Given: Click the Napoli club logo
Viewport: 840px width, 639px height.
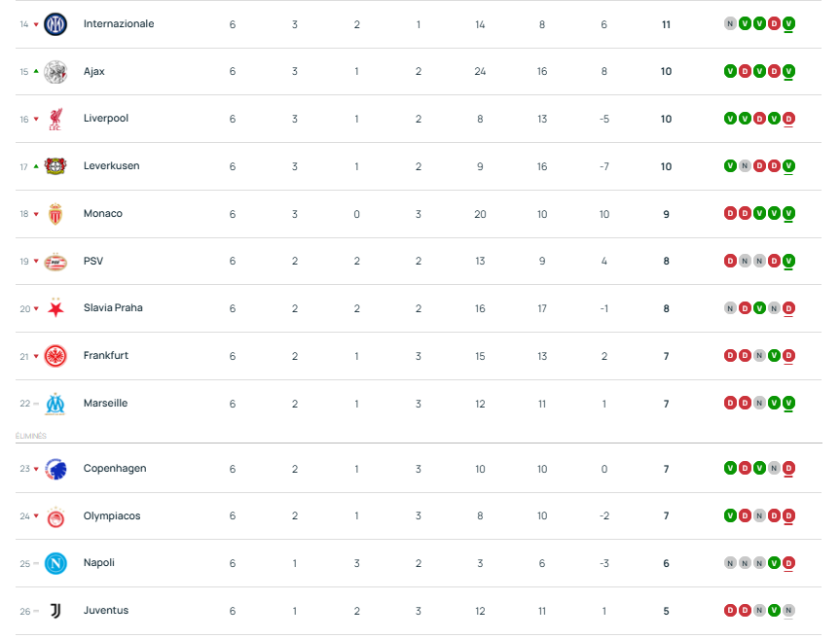Looking at the screenshot, I should 55,563.
